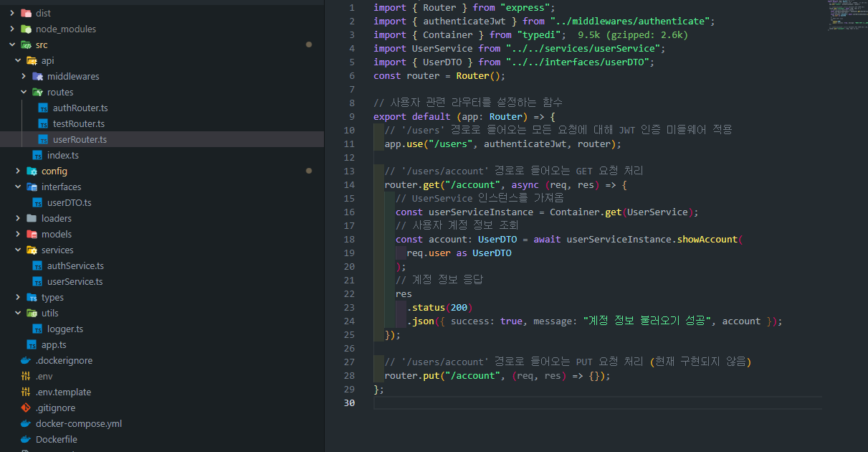Viewport: 868px width, 452px height.
Task: Click the TypeScript icon beside authRouter.ts
Action: tap(44, 108)
